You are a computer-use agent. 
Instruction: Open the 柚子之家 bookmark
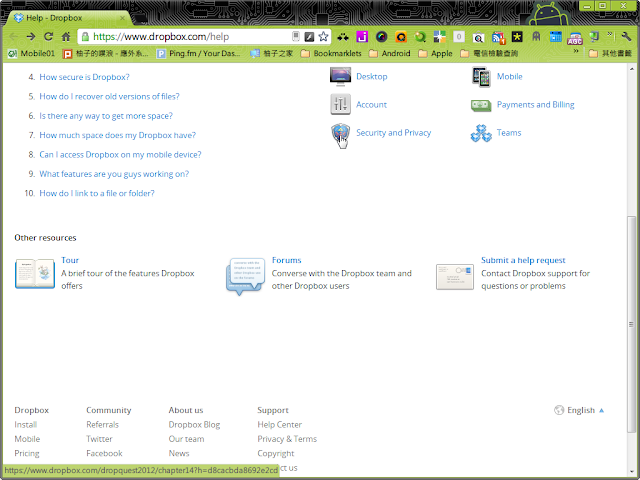pos(271,53)
